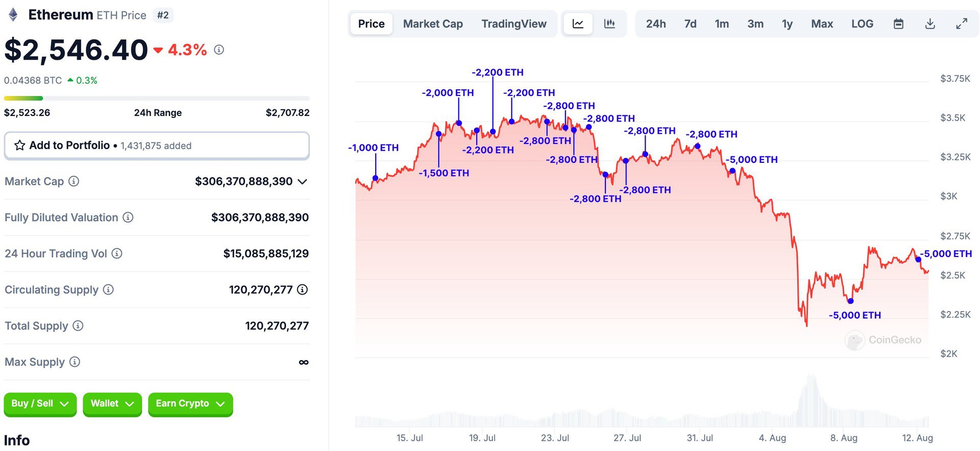Expand the Market Cap value chevron
The height and width of the screenshot is (451, 980).
coord(303,182)
